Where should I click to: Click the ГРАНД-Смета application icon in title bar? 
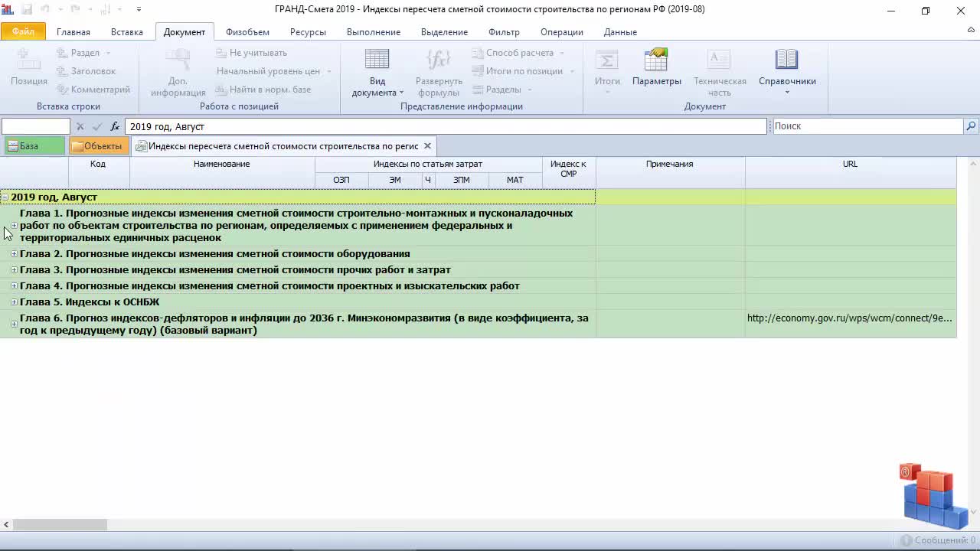[x=8, y=10]
